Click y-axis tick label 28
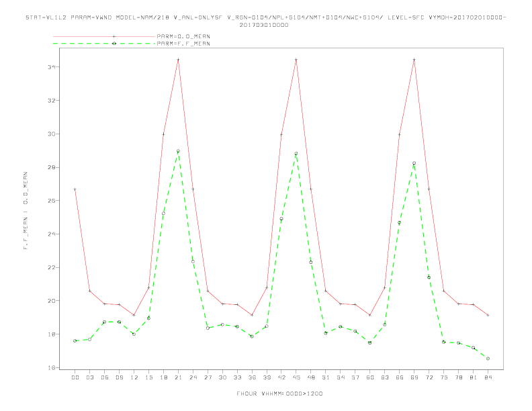 52,167
